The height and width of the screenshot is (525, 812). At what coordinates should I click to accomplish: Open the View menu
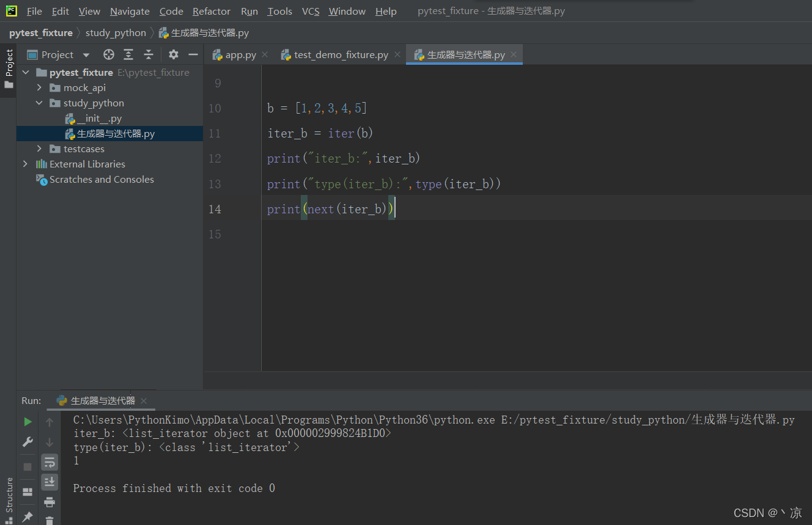point(89,11)
